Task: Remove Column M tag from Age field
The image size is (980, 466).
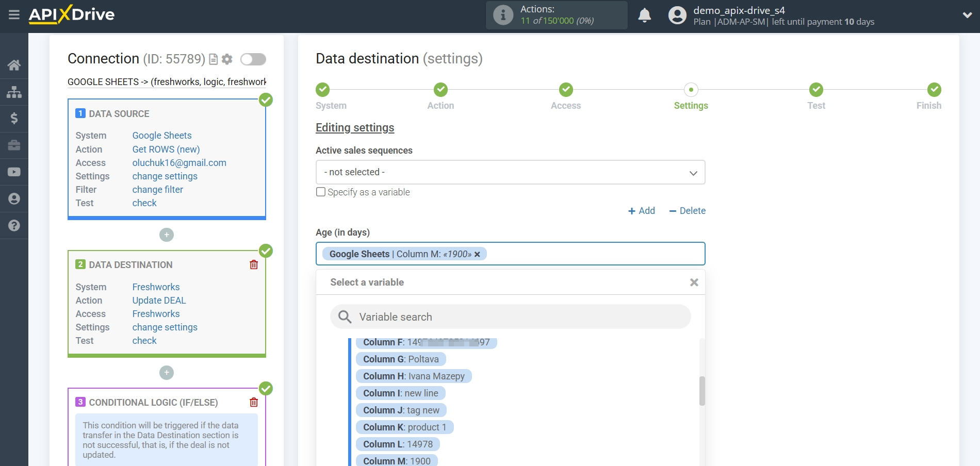Action: point(477,254)
